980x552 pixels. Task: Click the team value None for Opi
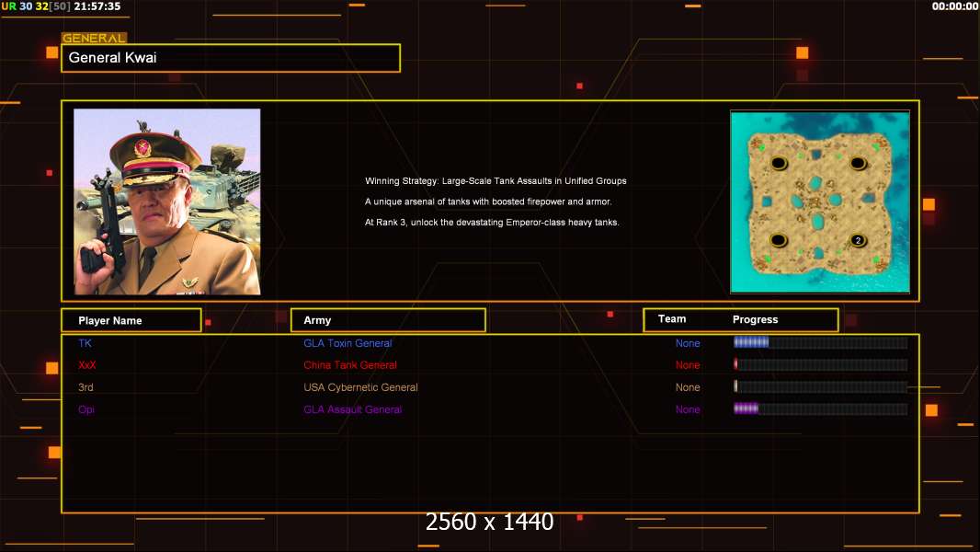point(688,409)
